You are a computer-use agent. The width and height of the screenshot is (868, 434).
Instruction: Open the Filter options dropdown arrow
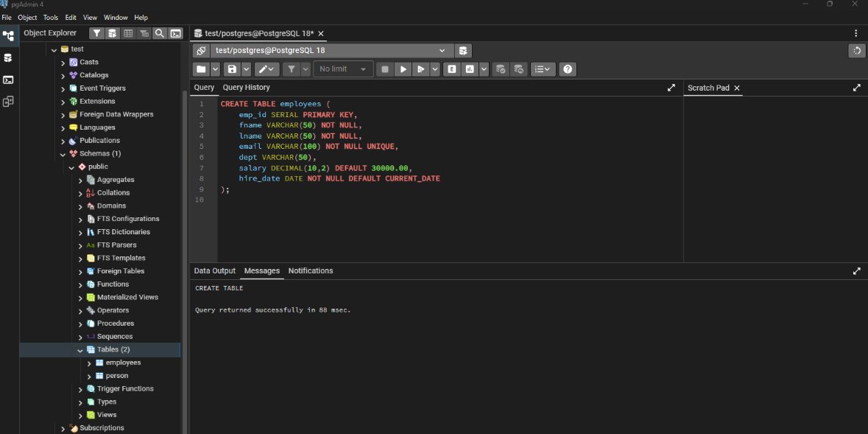(306, 69)
